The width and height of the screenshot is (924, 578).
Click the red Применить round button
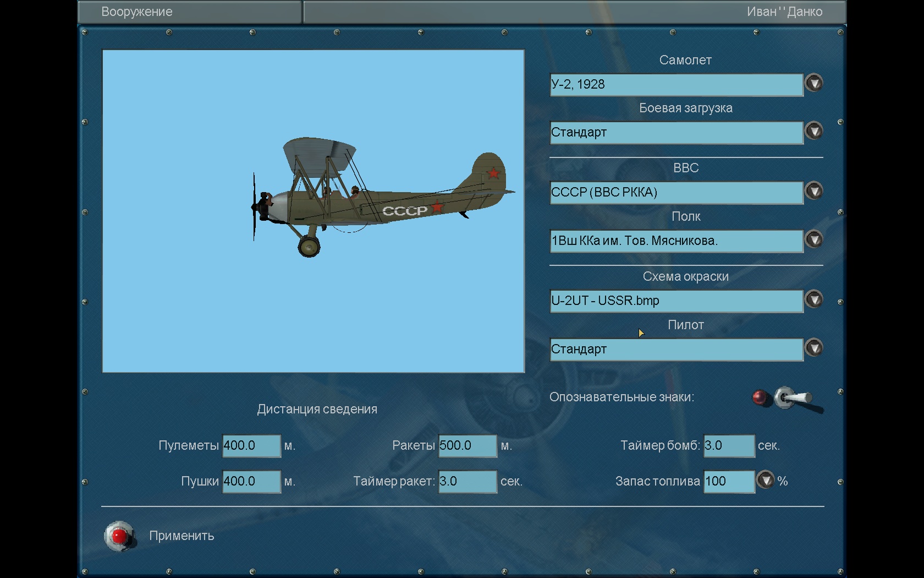(x=120, y=536)
